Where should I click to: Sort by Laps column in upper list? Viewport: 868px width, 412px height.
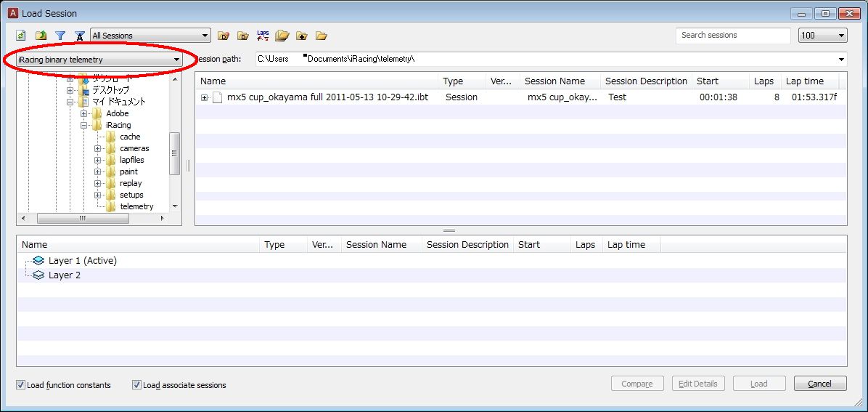tap(765, 81)
